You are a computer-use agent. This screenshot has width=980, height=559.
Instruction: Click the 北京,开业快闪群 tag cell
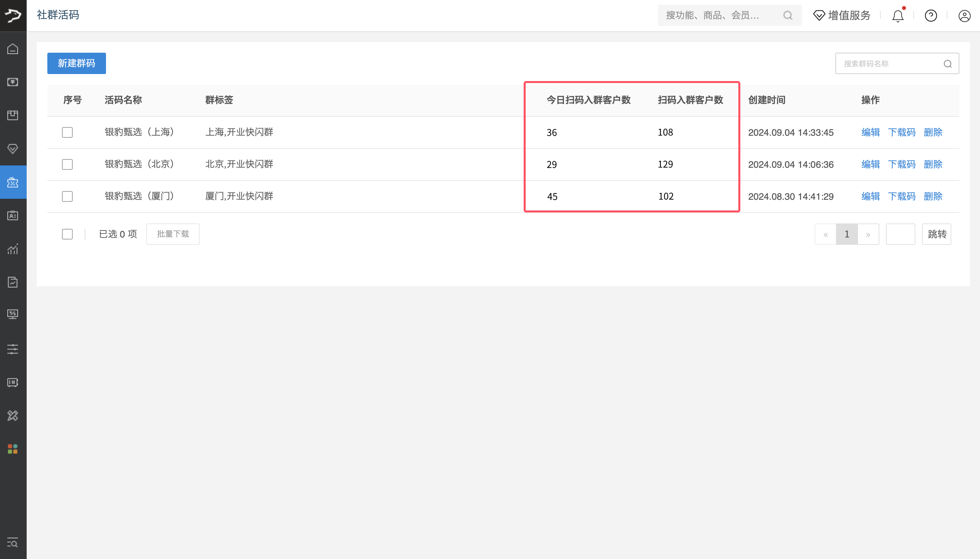pyautogui.click(x=239, y=164)
